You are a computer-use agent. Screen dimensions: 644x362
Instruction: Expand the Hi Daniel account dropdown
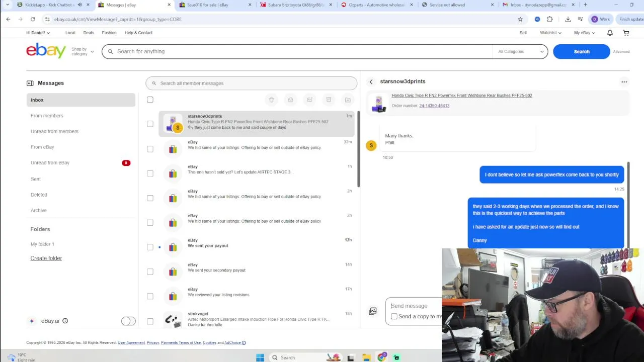pos(38,33)
